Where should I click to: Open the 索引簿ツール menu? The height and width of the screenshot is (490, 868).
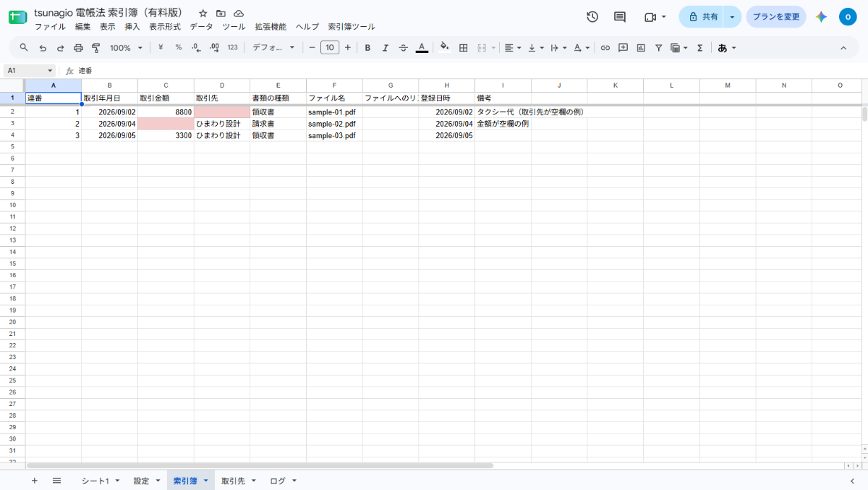(x=352, y=27)
